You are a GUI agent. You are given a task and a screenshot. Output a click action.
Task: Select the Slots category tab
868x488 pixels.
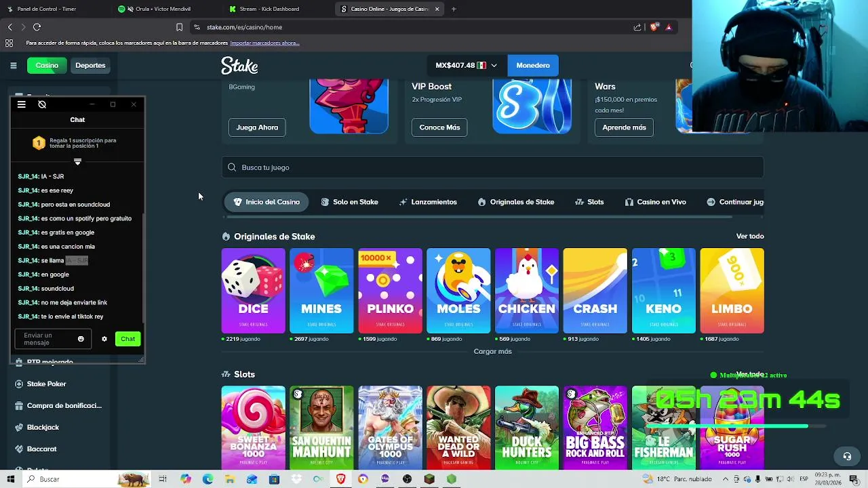[x=589, y=202]
